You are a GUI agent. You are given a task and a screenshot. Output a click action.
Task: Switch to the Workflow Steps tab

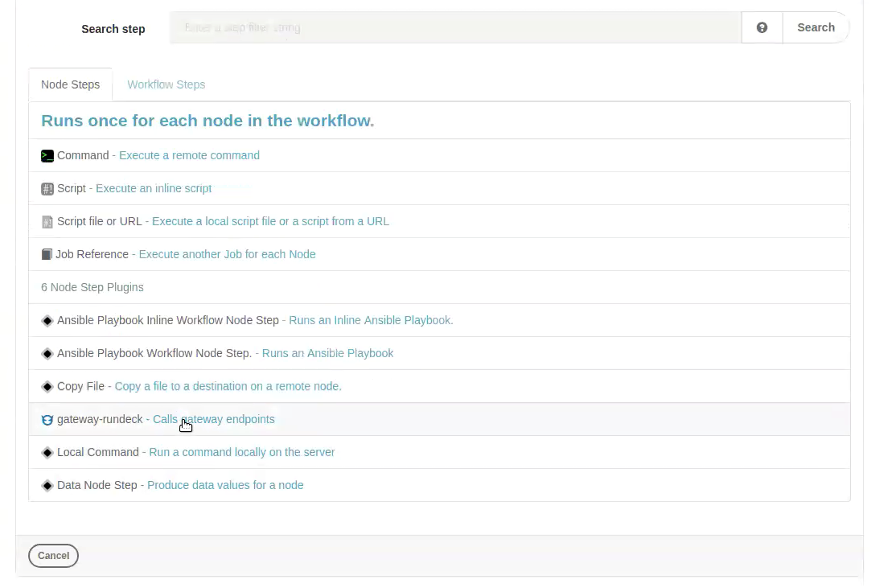(166, 84)
